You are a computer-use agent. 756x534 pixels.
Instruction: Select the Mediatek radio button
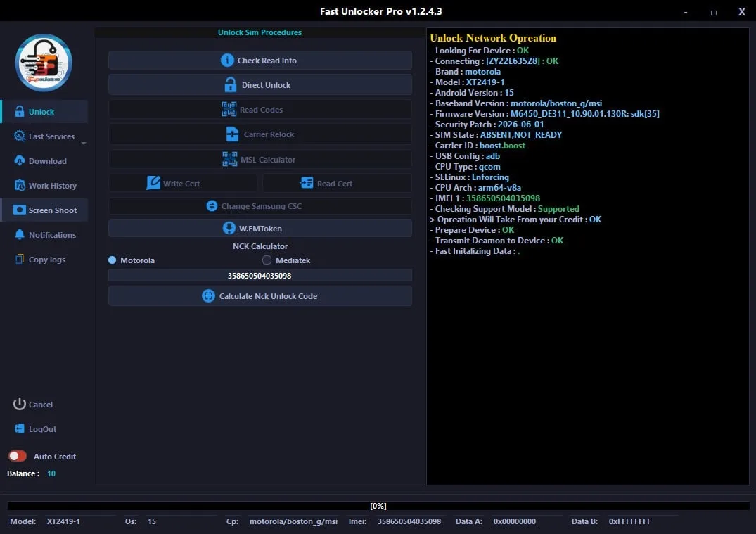[x=267, y=260]
